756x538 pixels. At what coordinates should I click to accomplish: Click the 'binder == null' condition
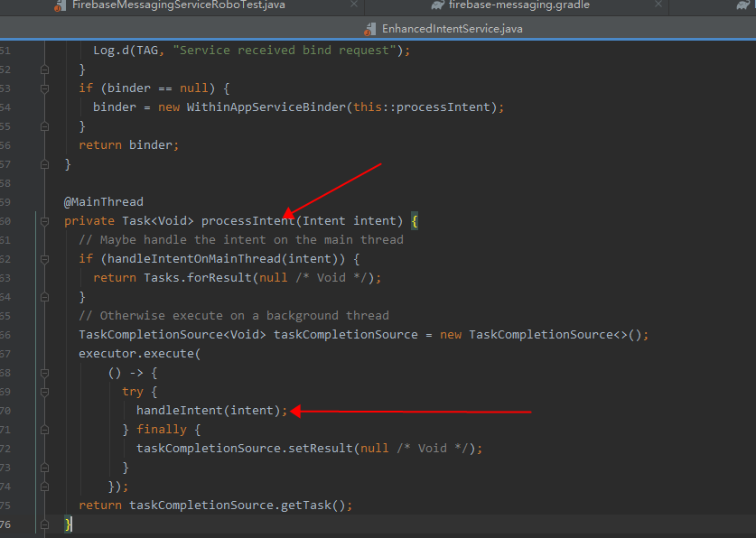tap(158, 88)
